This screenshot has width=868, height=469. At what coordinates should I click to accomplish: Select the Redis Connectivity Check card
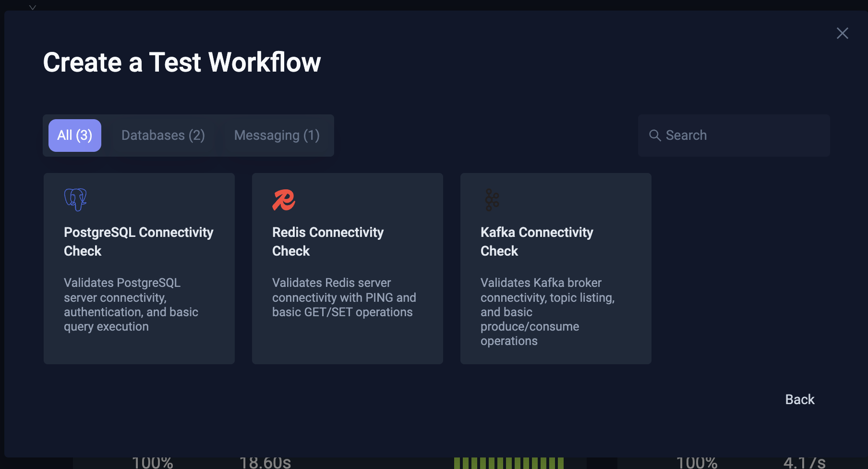click(347, 268)
